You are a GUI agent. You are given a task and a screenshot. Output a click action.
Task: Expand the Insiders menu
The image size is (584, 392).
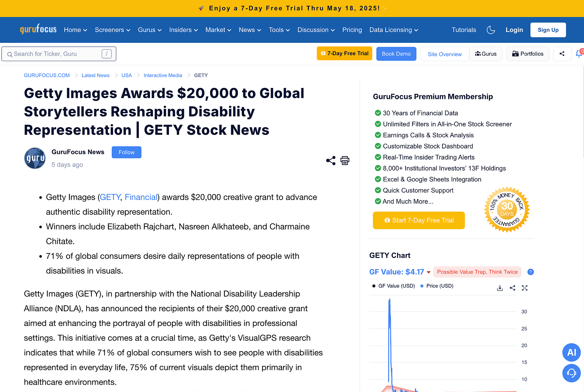coord(183,30)
